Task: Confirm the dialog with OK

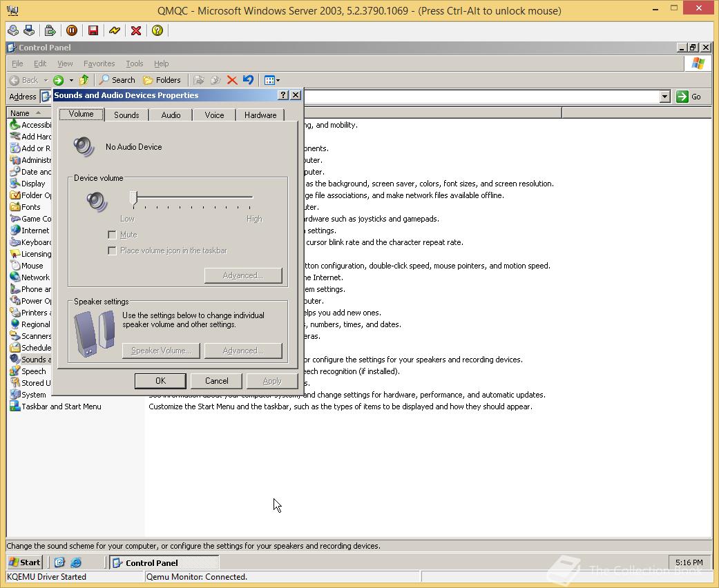Action: [160, 381]
